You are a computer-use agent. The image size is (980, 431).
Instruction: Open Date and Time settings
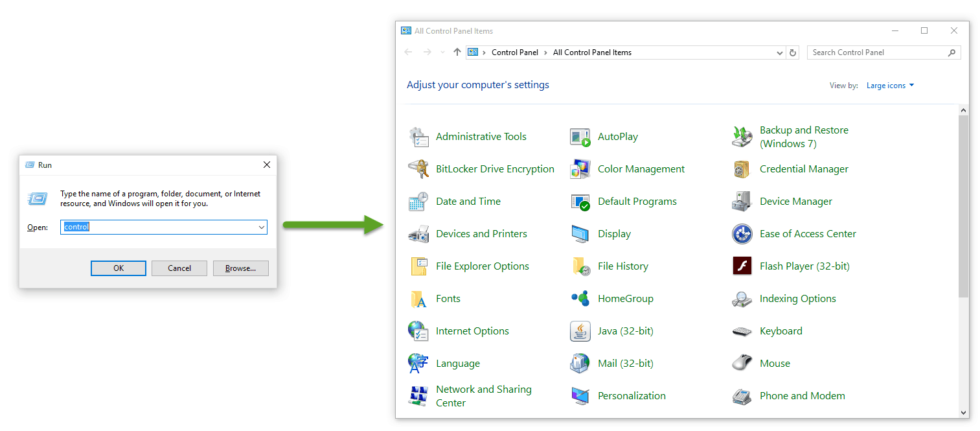[x=468, y=201]
